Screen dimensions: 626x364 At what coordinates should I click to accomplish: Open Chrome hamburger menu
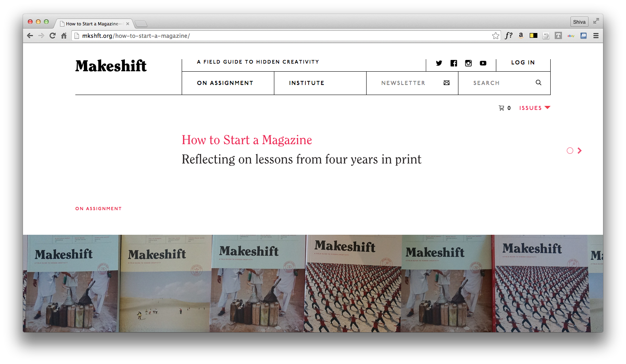point(596,36)
